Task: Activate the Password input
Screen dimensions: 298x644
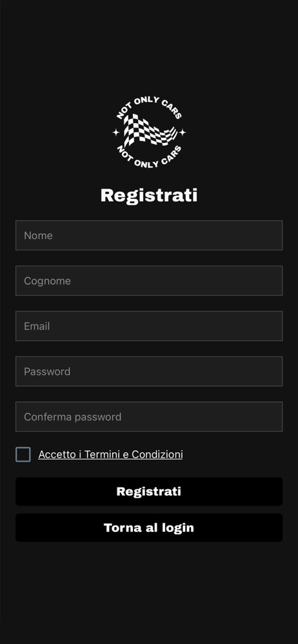Action: (x=149, y=372)
